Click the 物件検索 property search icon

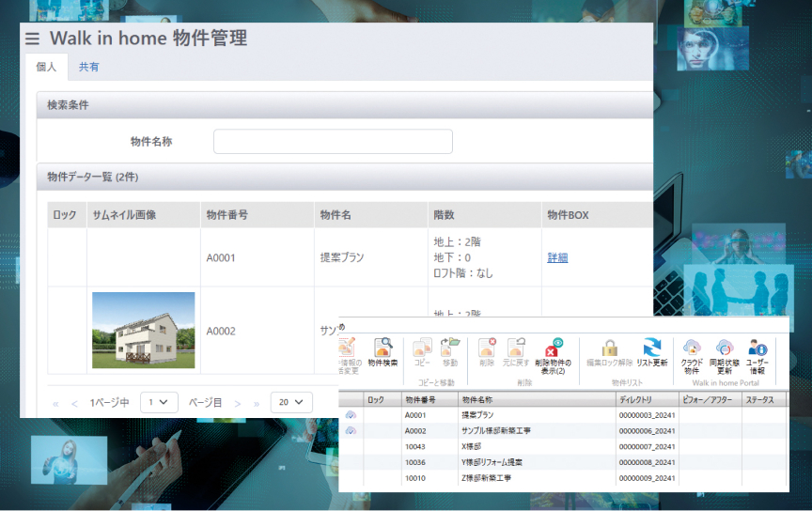(x=383, y=352)
